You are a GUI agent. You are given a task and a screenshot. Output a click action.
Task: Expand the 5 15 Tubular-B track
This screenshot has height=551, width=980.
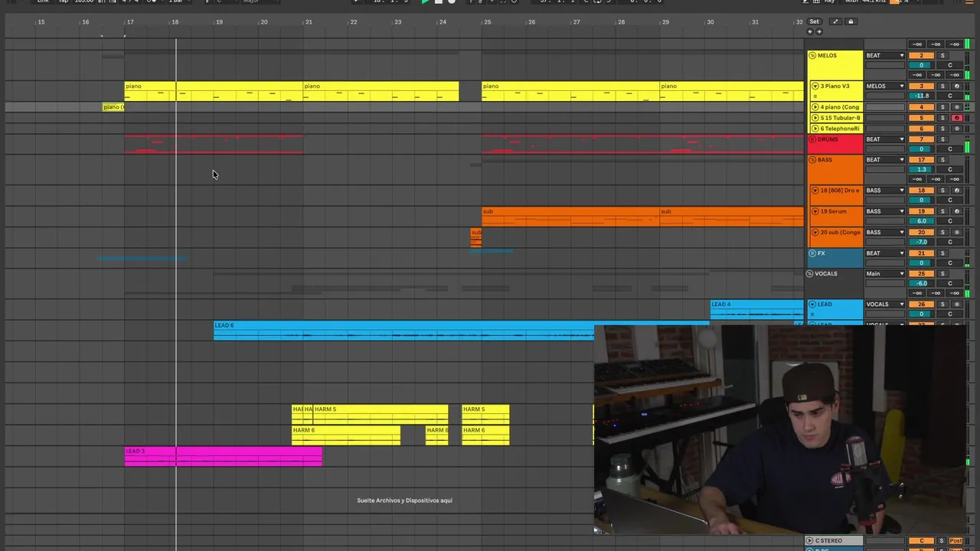point(815,118)
